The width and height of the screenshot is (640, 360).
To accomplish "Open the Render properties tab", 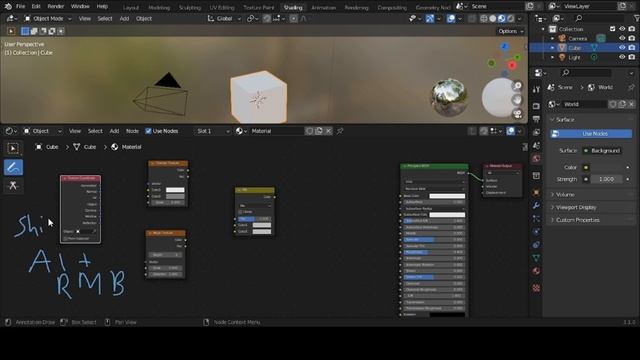I will (536, 106).
